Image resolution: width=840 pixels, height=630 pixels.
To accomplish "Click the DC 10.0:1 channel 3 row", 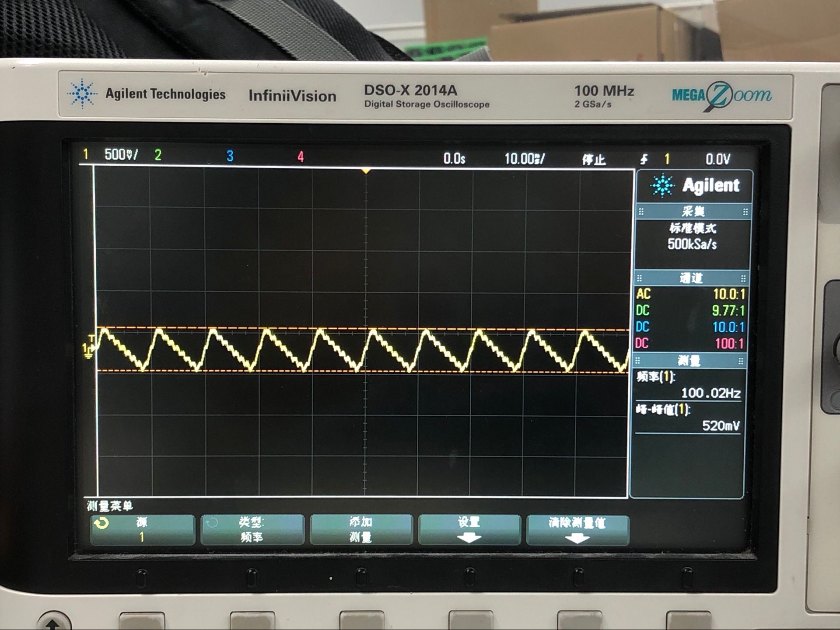I will click(x=689, y=327).
